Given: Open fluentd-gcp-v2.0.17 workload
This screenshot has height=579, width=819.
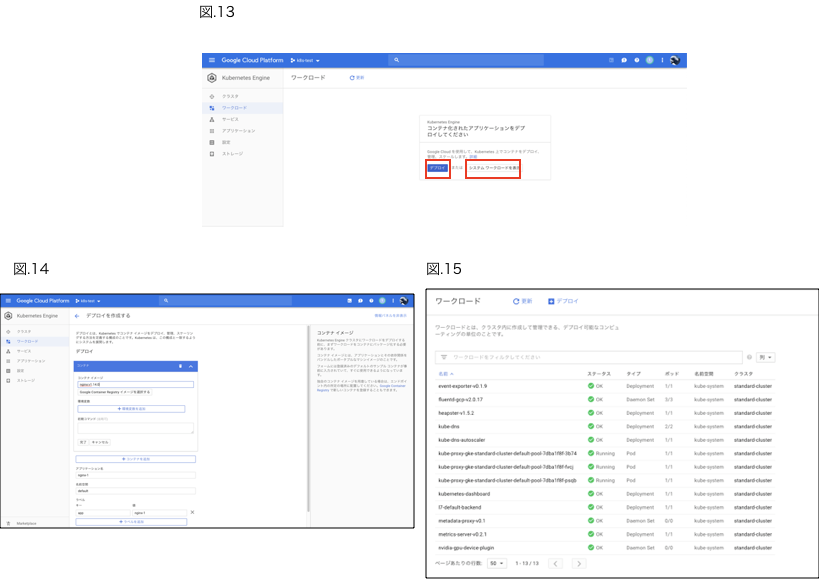Looking at the screenshot, I should [x=461, y=399].
